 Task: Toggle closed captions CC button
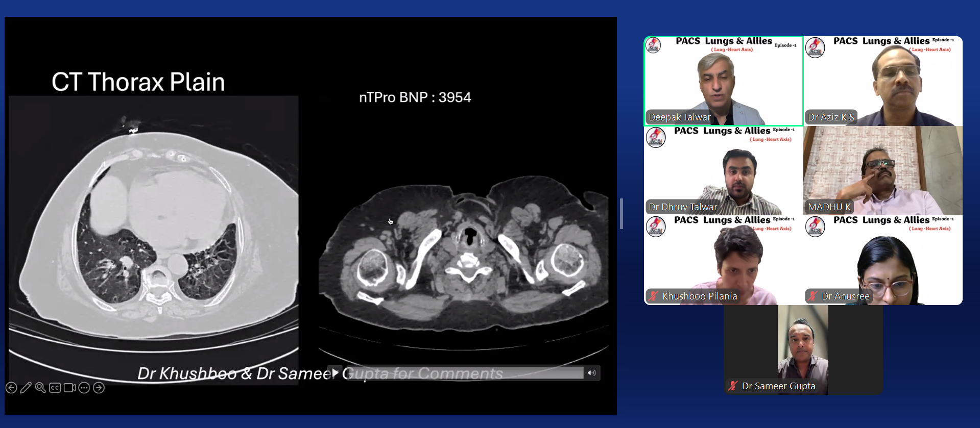click(x=55, y=388)
